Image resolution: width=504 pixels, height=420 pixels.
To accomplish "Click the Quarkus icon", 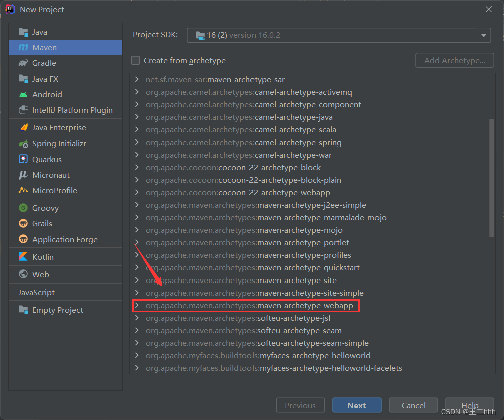I will (23, 159).
